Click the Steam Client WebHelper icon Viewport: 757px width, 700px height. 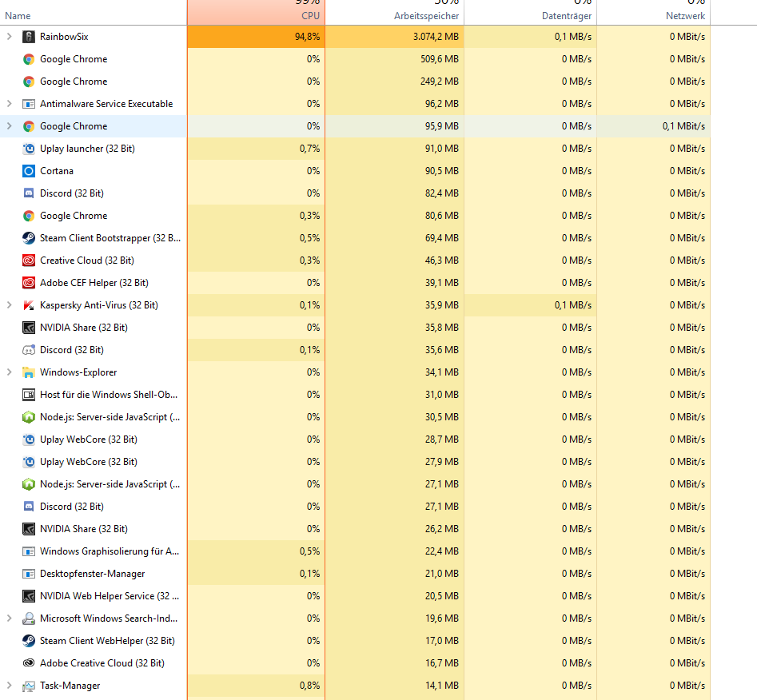coord(29,641)
